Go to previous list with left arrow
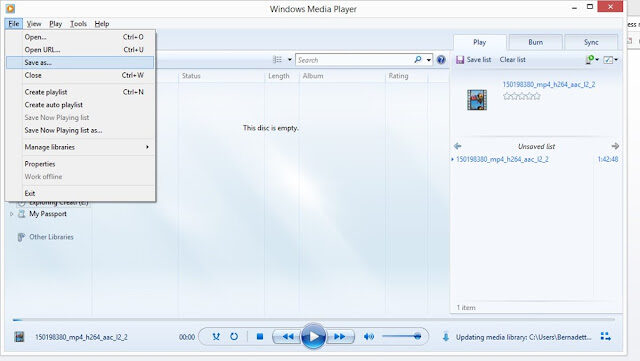Image resolution: width=640 pixels, height=361 pixels. pos(458,146)
